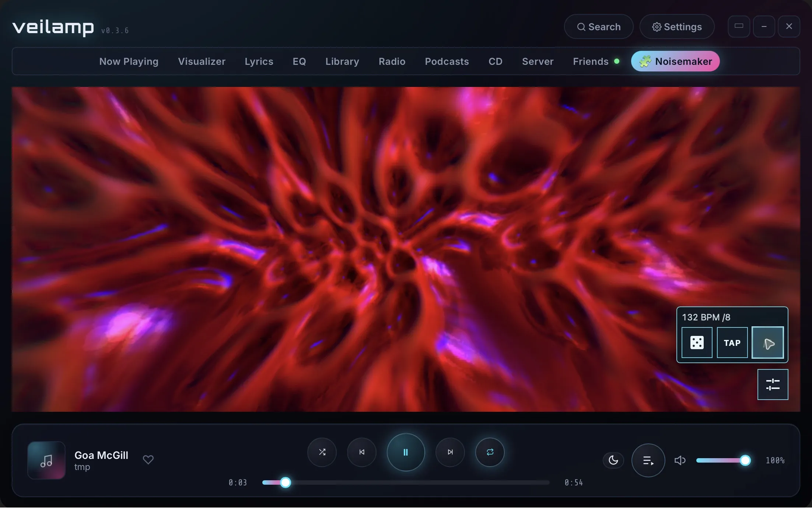This screenshot has height=509, width=812.
Task: Close the veilamp window
Action: (789, 27)
